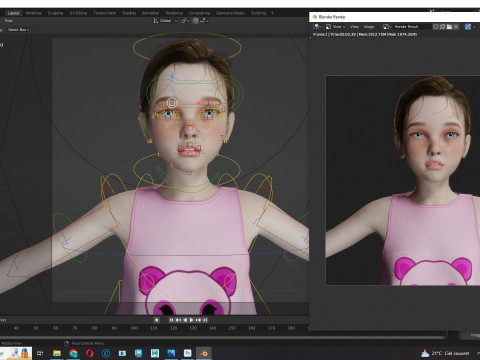
Task: Open the first View dropdown in render window
Action: coord(339,27)
